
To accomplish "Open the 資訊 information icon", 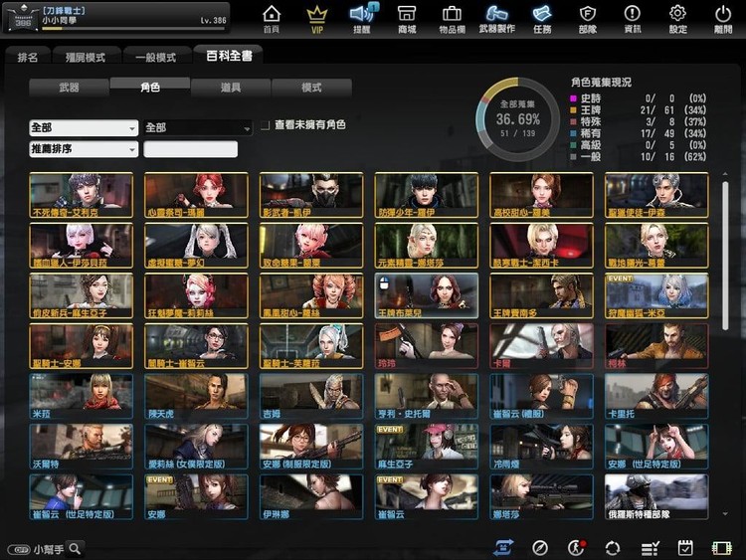I will [633, 19].
